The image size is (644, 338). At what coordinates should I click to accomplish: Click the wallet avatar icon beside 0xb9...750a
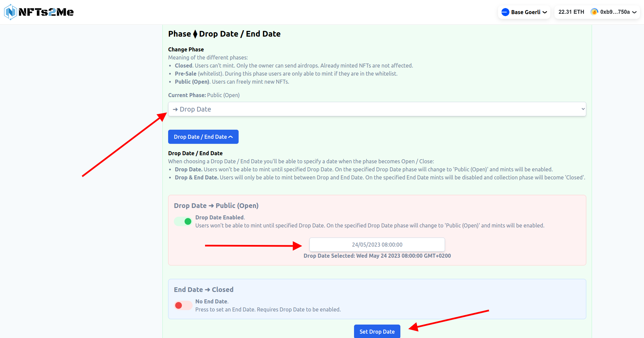pos(594,12)
